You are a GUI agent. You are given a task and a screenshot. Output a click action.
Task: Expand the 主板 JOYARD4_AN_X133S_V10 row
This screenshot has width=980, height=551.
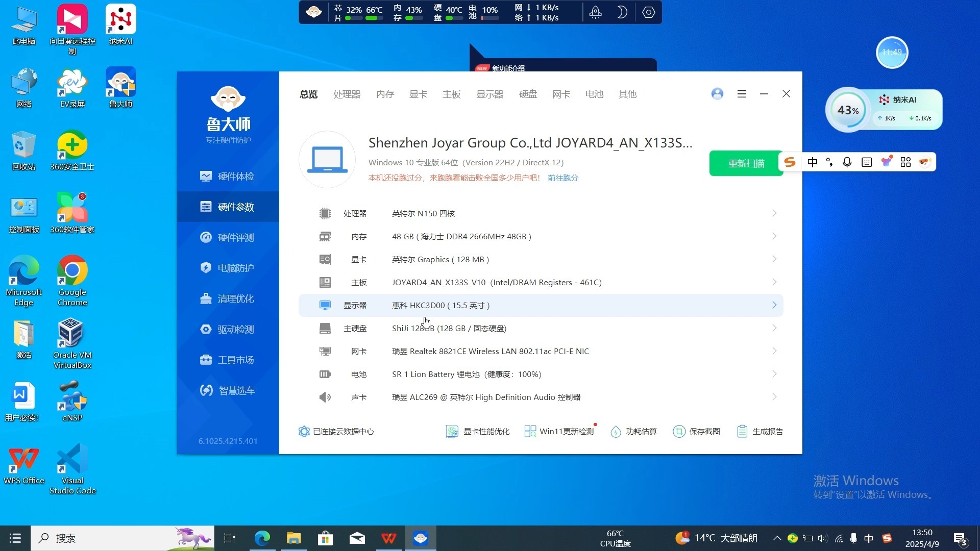tap(541, 282)
